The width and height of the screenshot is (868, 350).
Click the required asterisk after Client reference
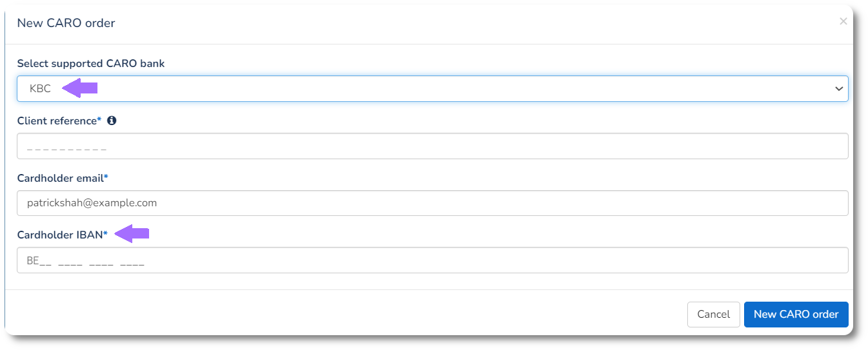point(99,120)
